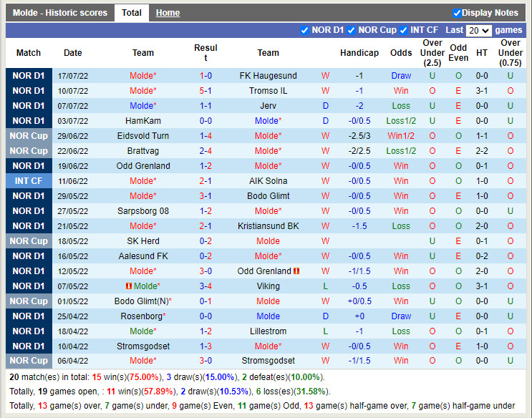This screenshot has height=418, width=532.
Task: Select the Rosenborg team link
Action: [x=142, y=316]
